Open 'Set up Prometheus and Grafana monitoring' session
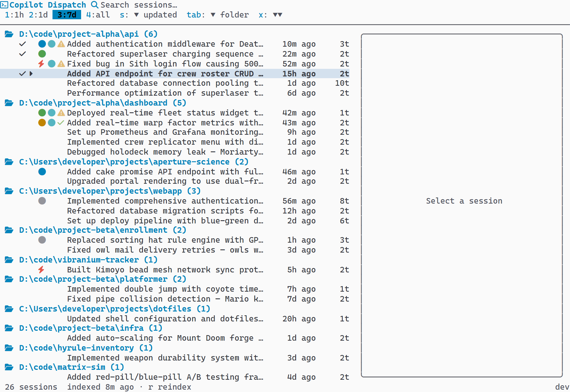 pos(175,132)
